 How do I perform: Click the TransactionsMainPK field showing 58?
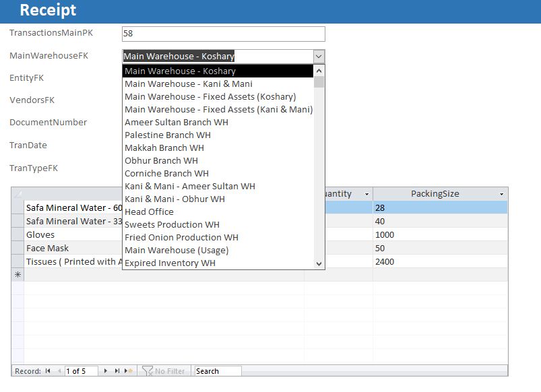click(223, 34)
